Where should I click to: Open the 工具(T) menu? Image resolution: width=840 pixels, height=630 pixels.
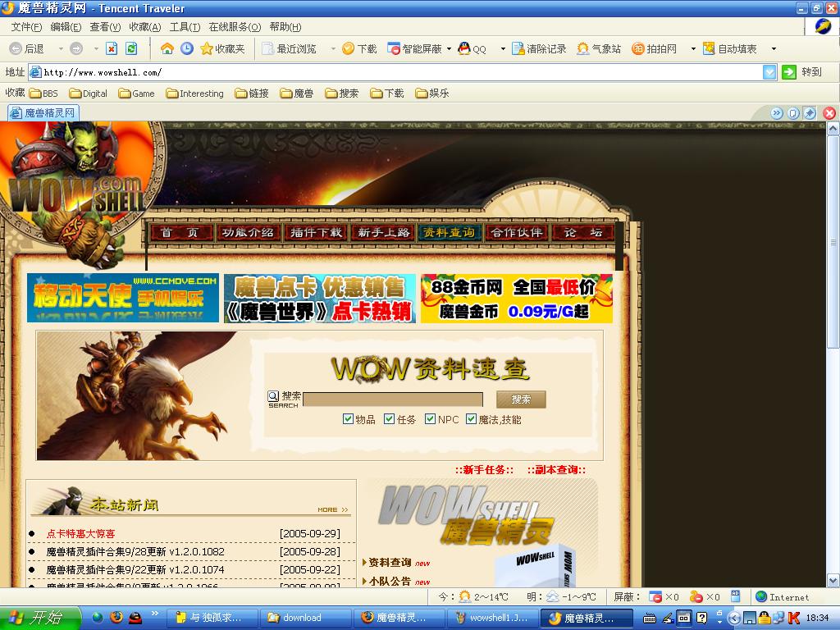pos(185,27)
